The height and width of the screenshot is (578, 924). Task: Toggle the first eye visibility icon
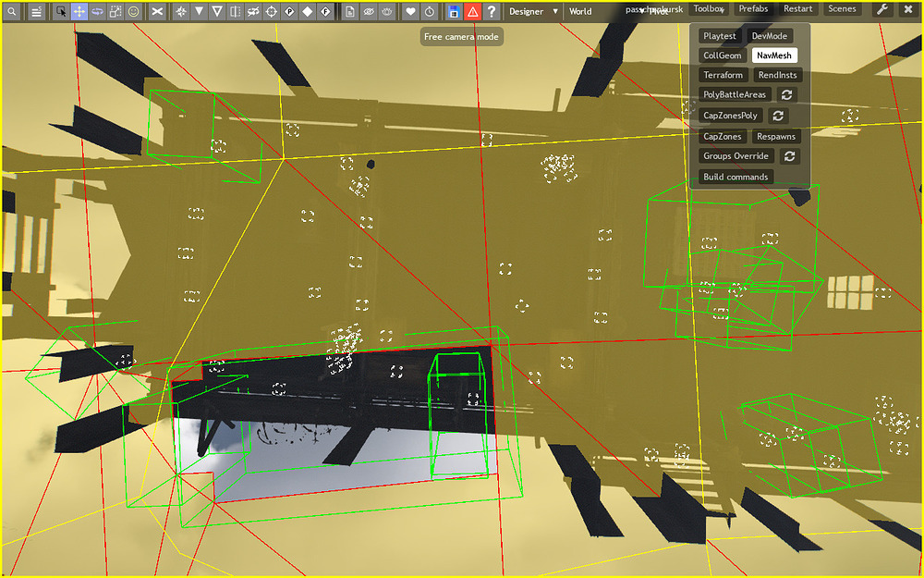pos(369,11)
